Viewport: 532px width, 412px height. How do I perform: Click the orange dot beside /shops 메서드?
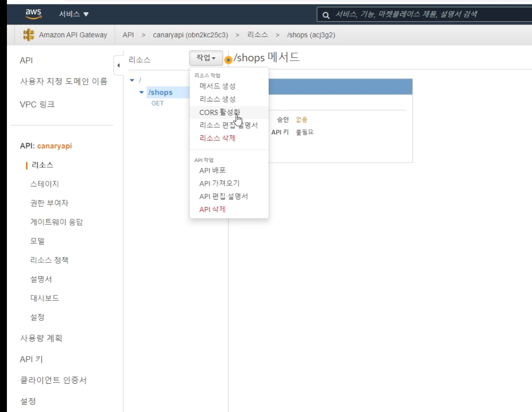pos(228,60)
